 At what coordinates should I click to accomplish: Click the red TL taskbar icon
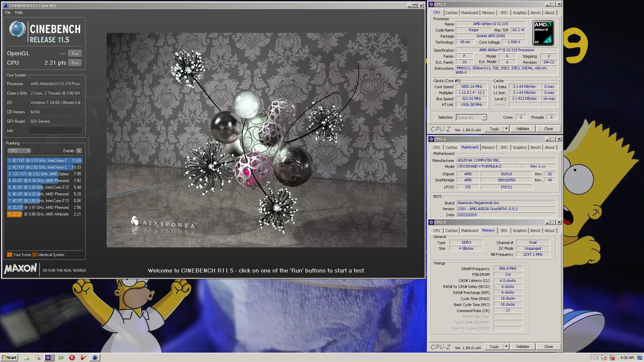coord(72,358)
